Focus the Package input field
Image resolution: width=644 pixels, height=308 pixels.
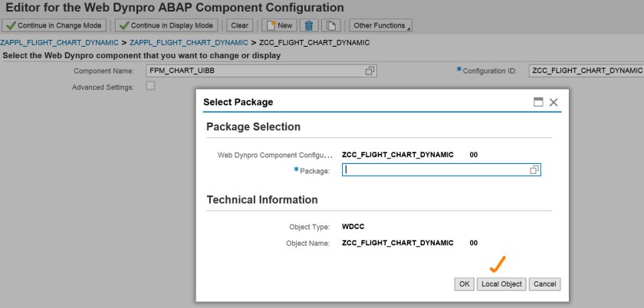[433, 170]
